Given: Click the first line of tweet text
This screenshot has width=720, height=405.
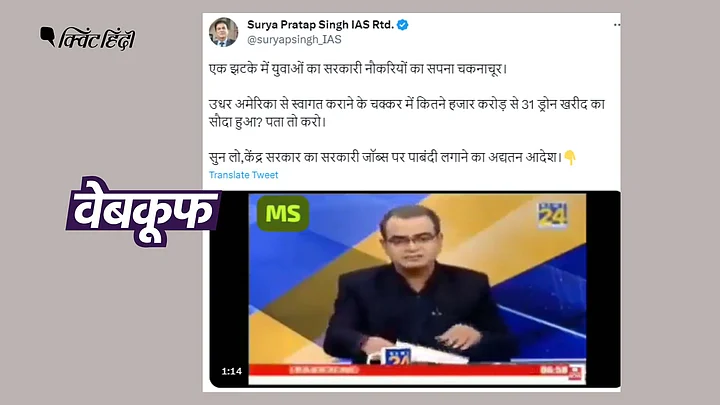Looking at the screenshot, I should point(358,69).
